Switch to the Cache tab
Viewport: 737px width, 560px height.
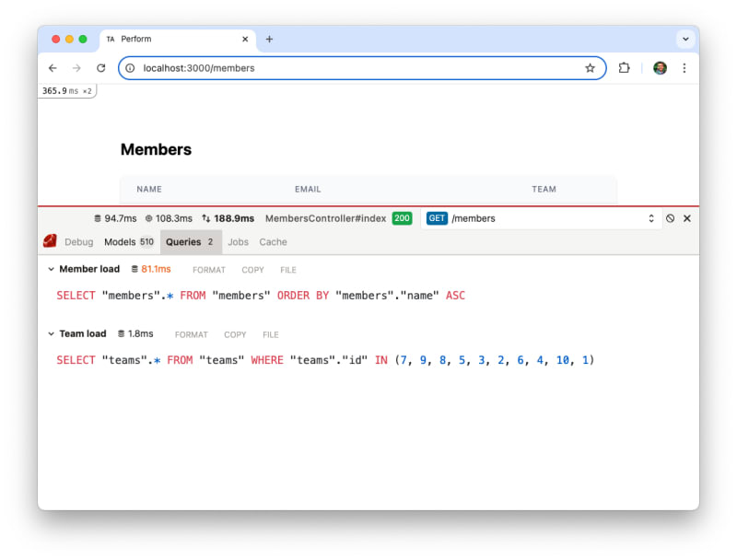pos(273,242)
